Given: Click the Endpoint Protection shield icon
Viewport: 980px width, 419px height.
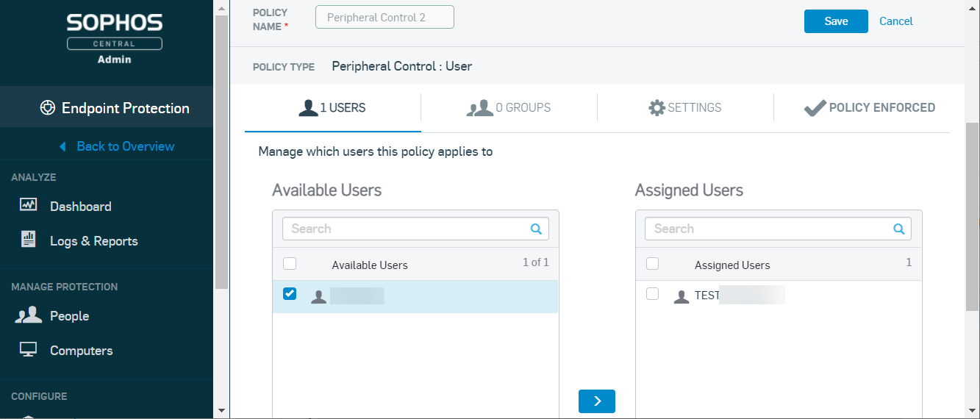Looking at the screenshot, I should pos(48,108).
